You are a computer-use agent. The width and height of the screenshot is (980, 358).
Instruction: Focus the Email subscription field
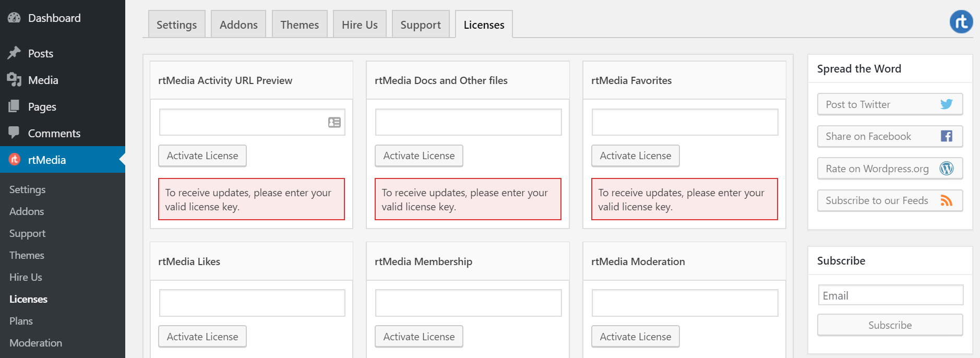tap(890, 295)
